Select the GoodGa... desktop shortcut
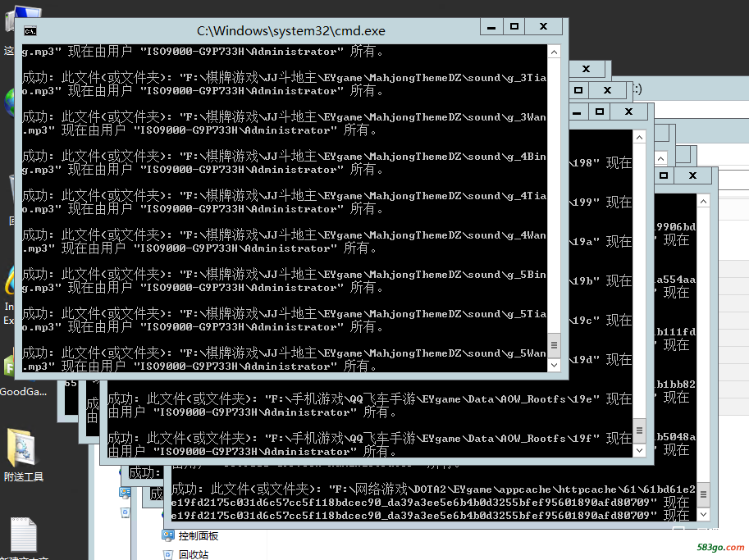749x560 pixels. 23,377
